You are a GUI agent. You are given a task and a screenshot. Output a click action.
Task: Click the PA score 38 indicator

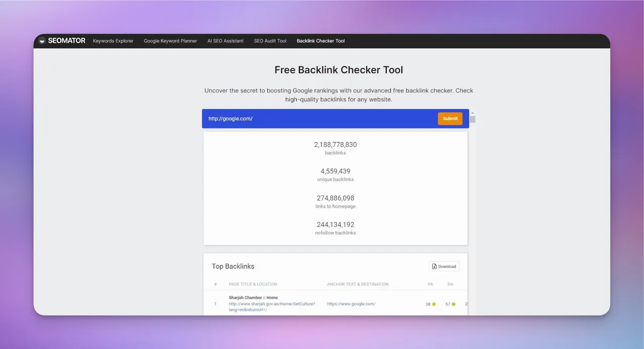coord(431,304)
